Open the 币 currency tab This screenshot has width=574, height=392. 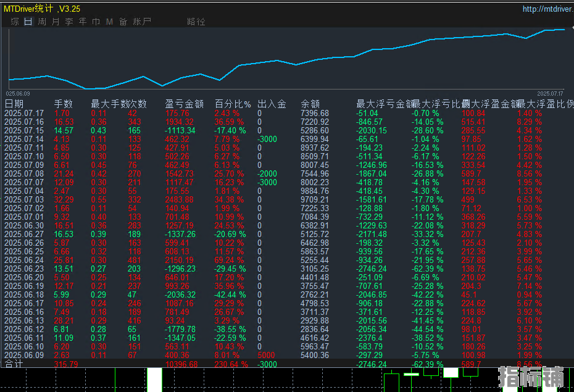click(96, 22)
